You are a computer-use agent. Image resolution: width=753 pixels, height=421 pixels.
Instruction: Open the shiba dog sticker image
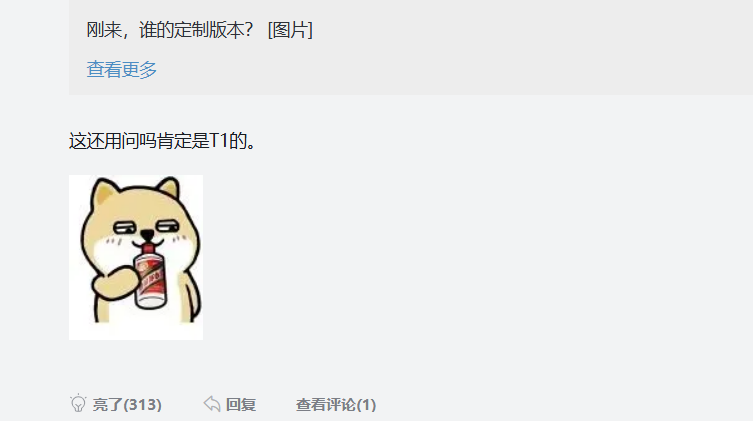pos(136,257)
